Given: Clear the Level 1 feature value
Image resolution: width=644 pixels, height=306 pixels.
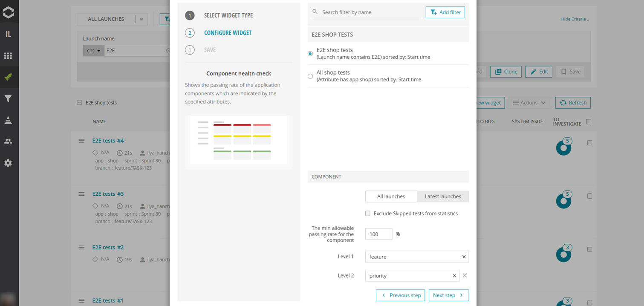Looking at the screenshot, I should pyautogui.click(x=464, y=257).
